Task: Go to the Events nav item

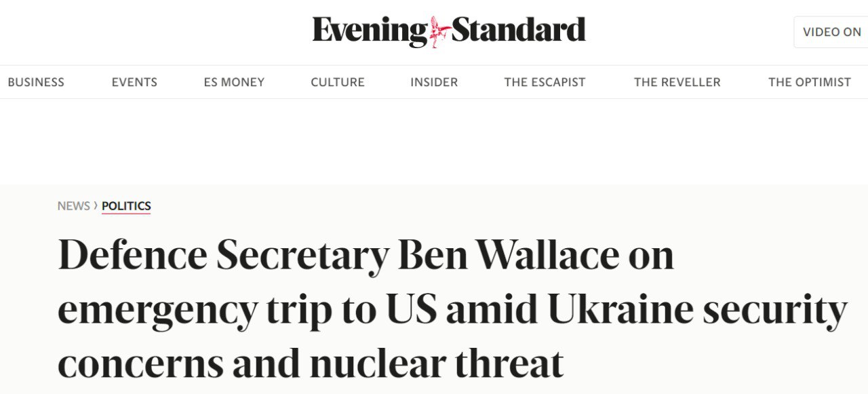Action: point(134,82)
